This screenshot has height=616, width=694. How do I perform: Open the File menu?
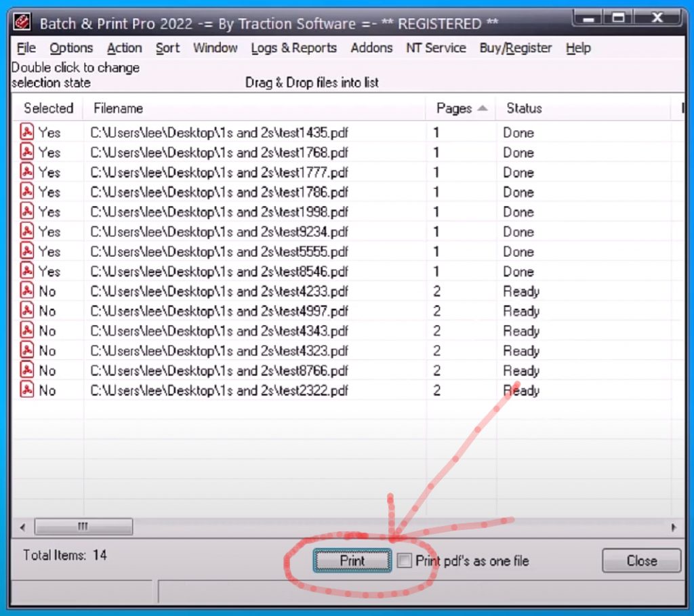(x=25, y=48)
